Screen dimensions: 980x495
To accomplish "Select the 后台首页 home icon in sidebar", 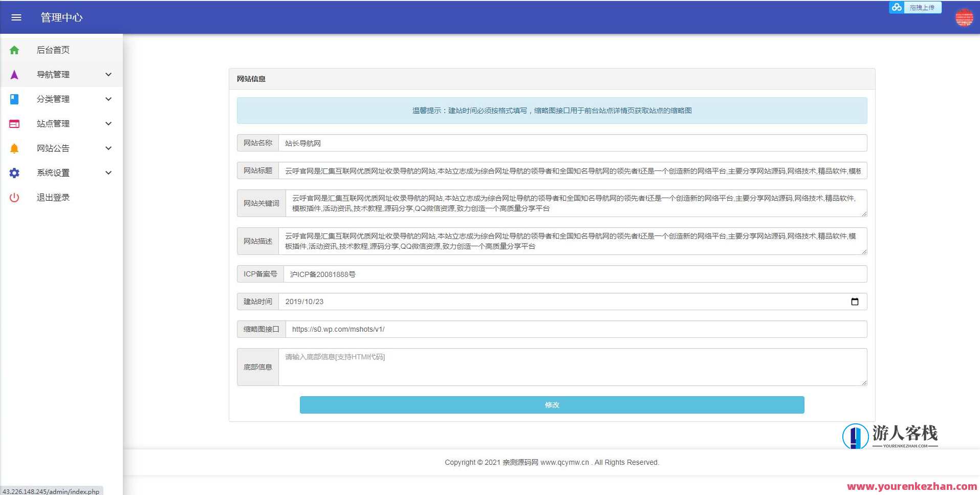I will (x=14, y=50).
